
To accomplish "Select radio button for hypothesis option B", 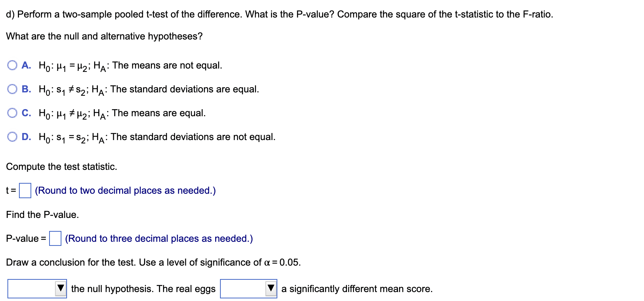I will (x=12, y=89).
